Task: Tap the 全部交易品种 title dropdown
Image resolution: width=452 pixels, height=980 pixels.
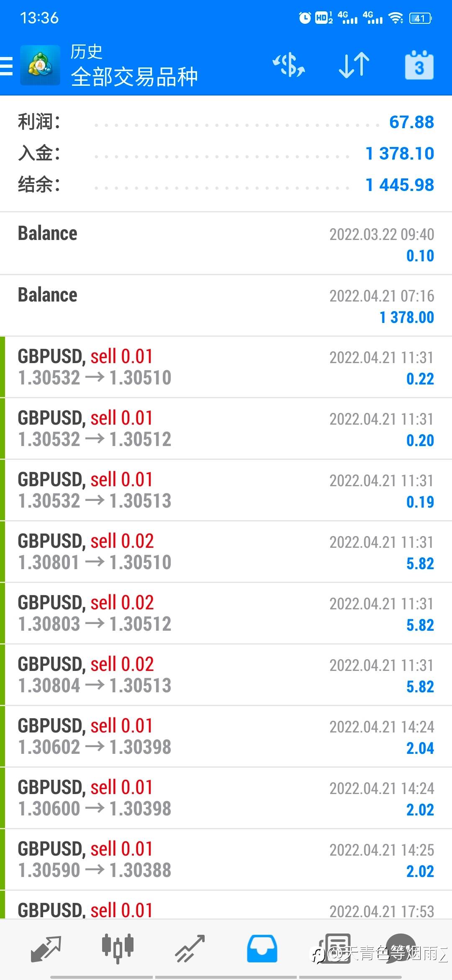Action: click(x=134, y=77)
